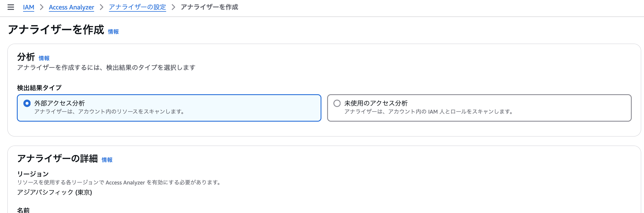This screenshot has width=644, height=213.
Task: Open 情報 link next to アナライザーの詳細 heading
Action: coord(107,160)
